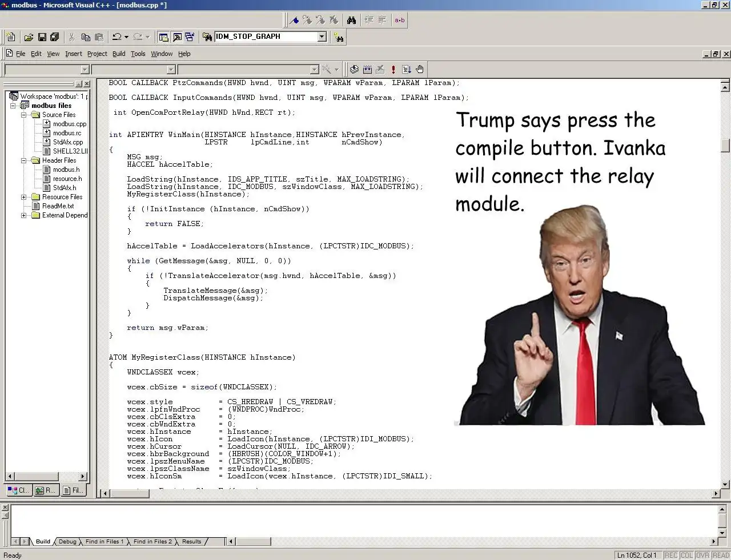
Task: Open the View menu
Action: tap(53, 54)
